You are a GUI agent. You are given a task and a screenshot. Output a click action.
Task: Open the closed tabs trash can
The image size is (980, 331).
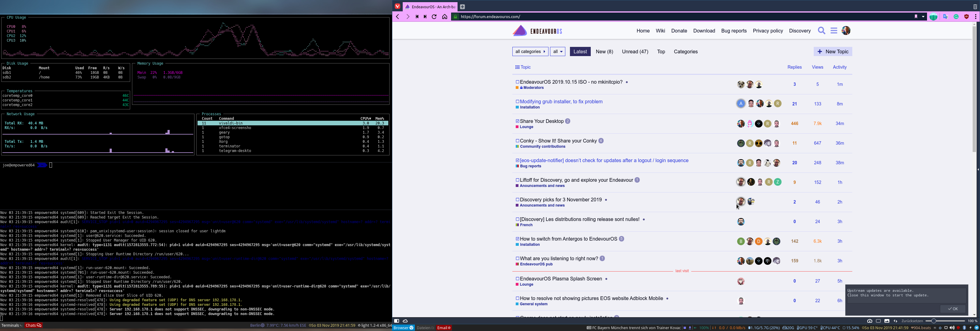click(x=975, y=7)
